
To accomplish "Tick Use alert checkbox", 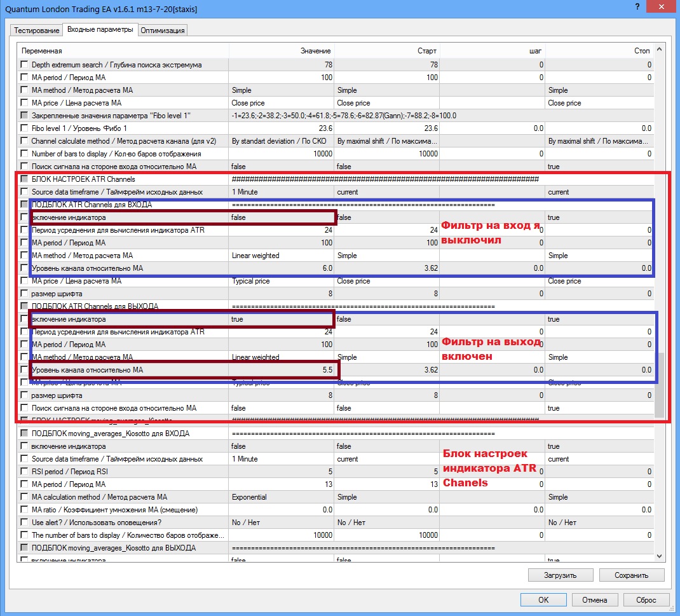I will [x=24, y=523].
